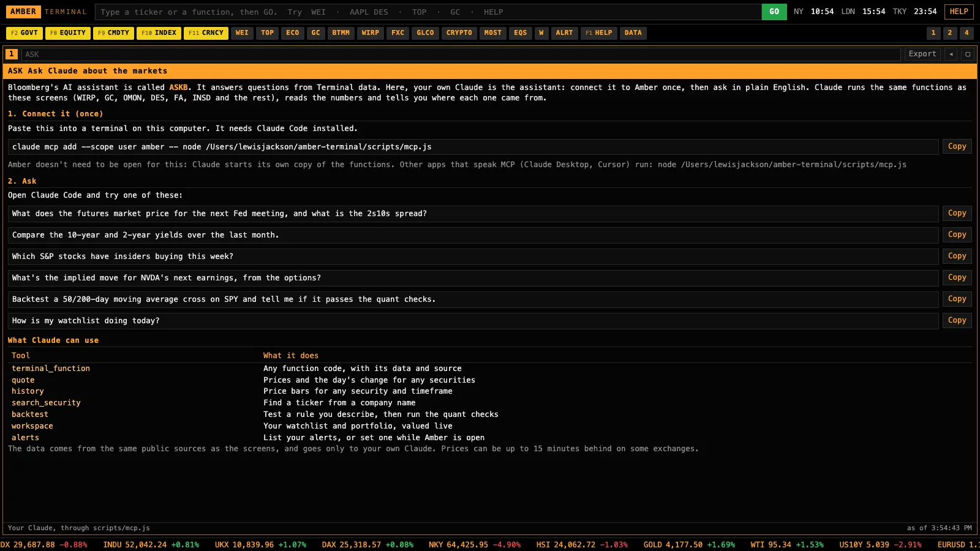Viewport: 980px width, 551px height.
Task: Open the MOST shortcut
Action: (x=492, y=33)
